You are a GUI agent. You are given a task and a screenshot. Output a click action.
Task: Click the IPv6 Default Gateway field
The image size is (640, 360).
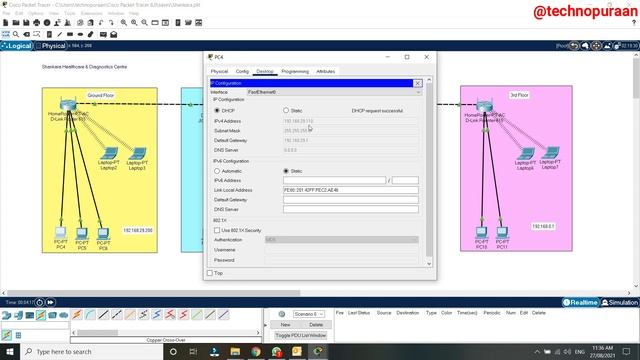tap(351, 200)
